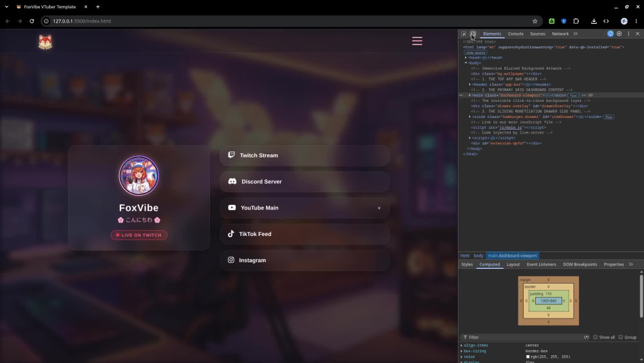Viewport: 644px width, 363px height.
Task: Open the DevTools three-dot customize menu
Action: coord(629,34)
